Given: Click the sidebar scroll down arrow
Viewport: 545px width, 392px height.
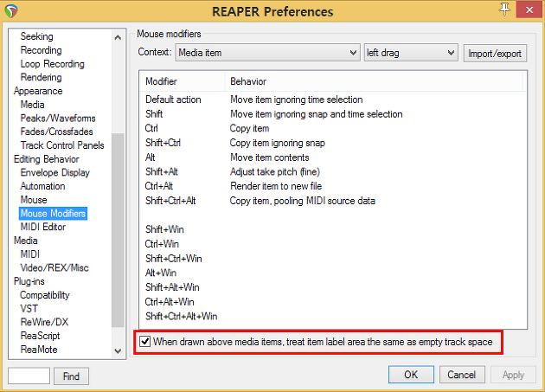Looking at the screenshot, I should [118, 350].
